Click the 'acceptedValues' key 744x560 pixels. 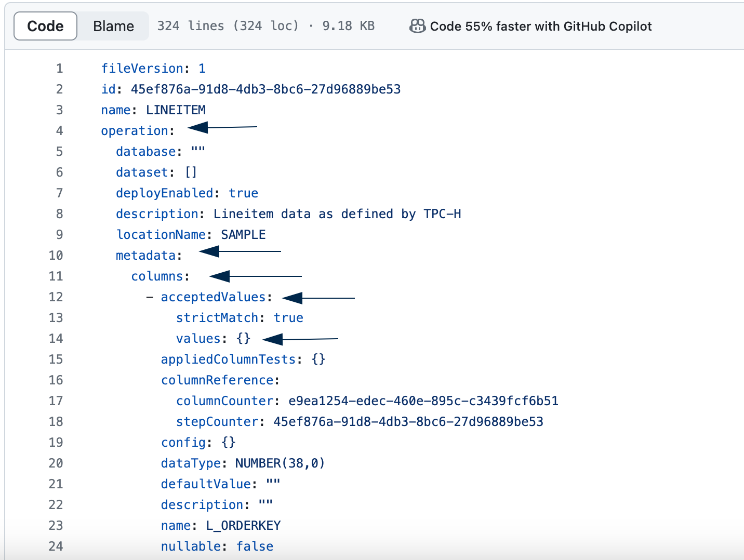click(x=214, y=297)
